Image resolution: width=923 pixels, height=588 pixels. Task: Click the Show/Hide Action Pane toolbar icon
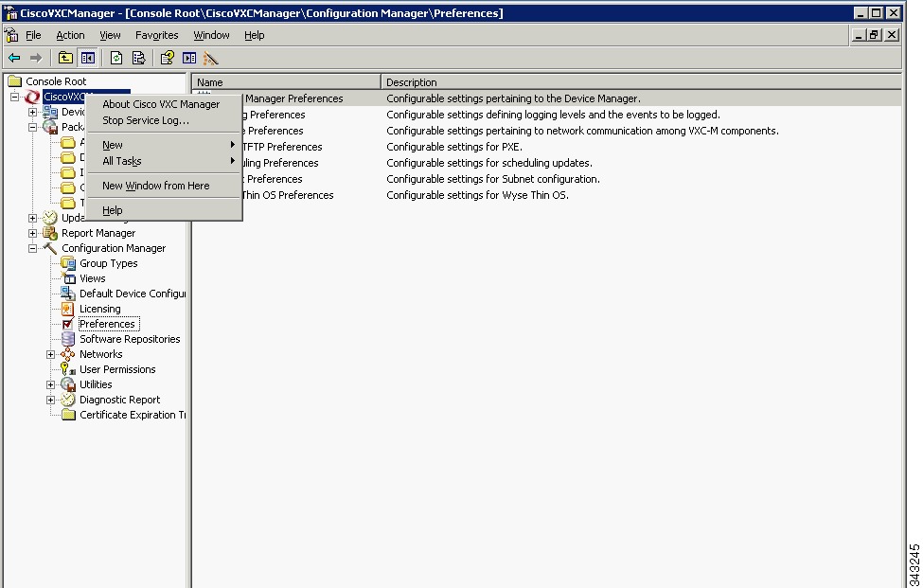point(189,58)
